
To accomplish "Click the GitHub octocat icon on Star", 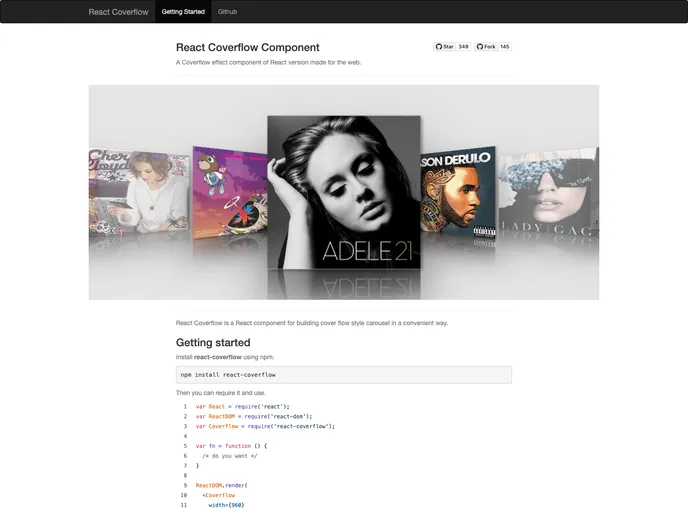I will tap(439, 47).
